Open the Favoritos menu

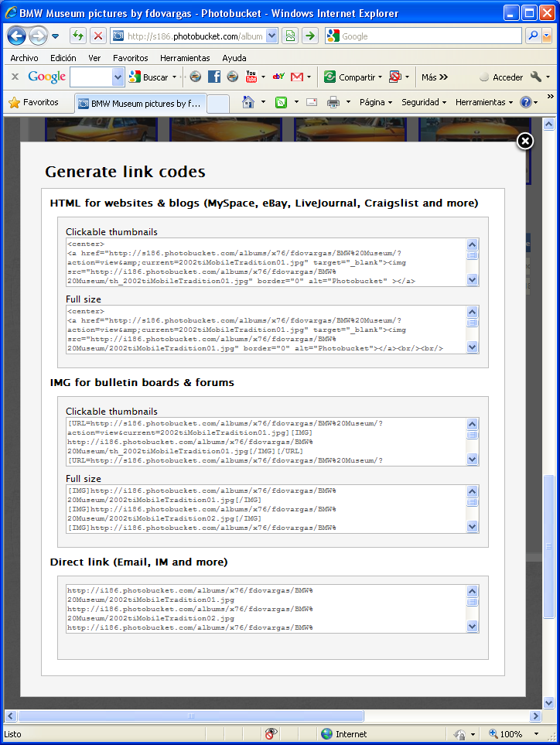[x=131, y=58]
